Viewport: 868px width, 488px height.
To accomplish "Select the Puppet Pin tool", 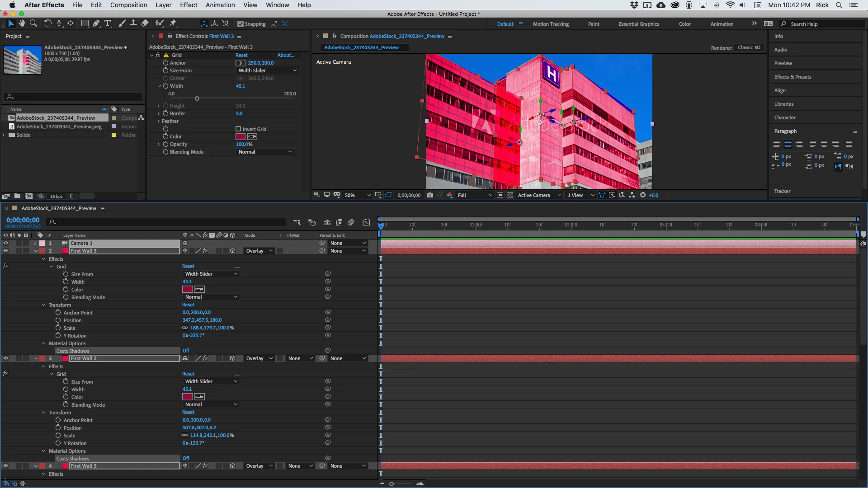I will [173, 23].
